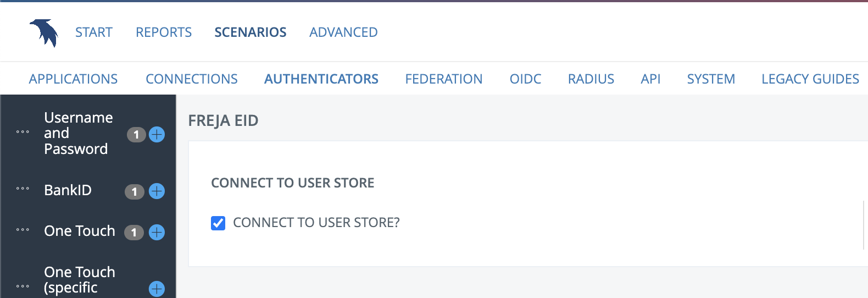This screenshot has width=868, height=298.
Task: Open the OIDC tab
Action: coord(526,79)
